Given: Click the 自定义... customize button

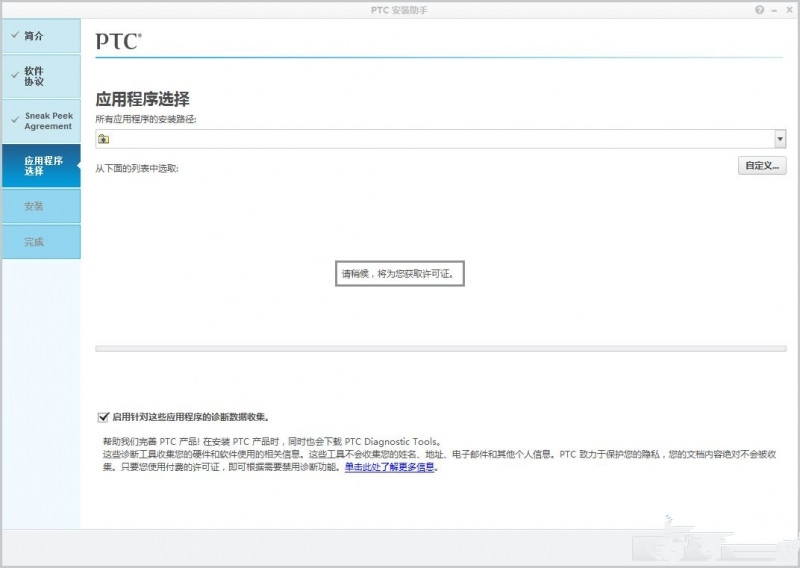Looking at the screenshot, I should click(x=762, y=165).
